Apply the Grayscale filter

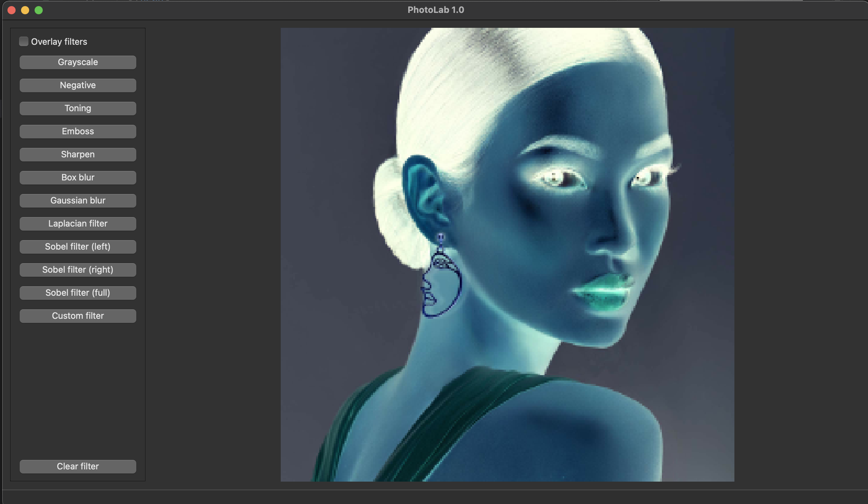[78, 62]
